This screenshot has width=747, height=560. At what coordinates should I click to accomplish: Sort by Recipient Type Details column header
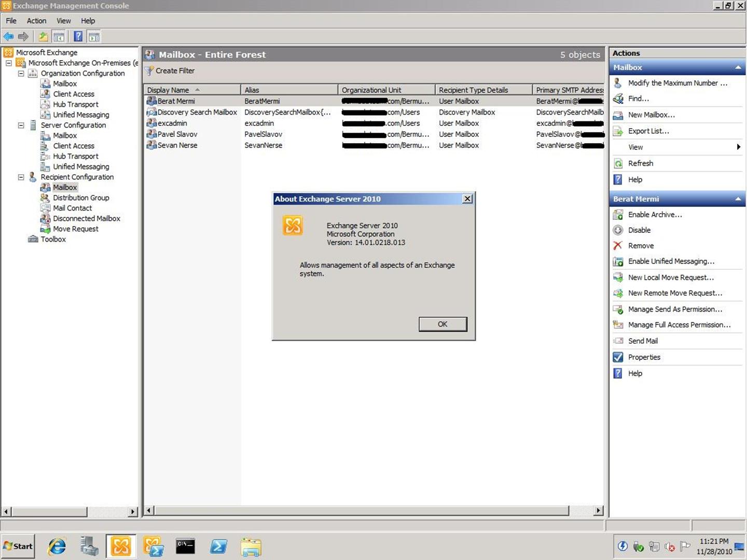pyautogui.click(x=484, y=90)
